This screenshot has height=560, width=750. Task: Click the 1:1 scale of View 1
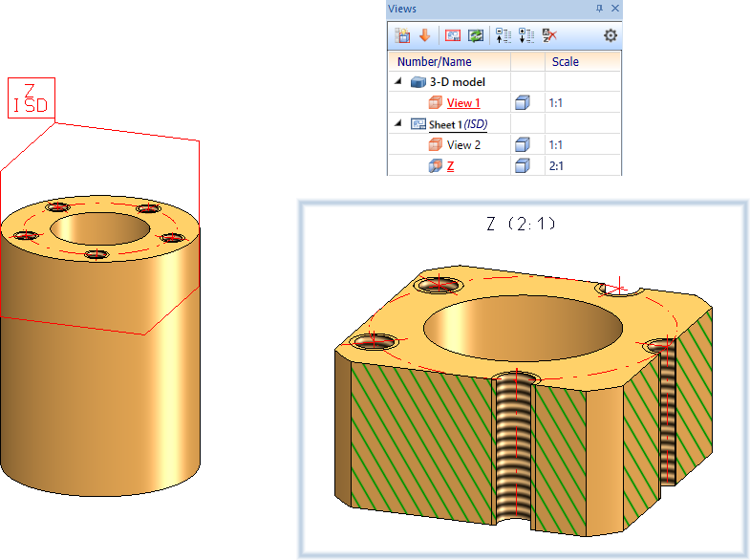pyautogui.click(x=555, y=103)
